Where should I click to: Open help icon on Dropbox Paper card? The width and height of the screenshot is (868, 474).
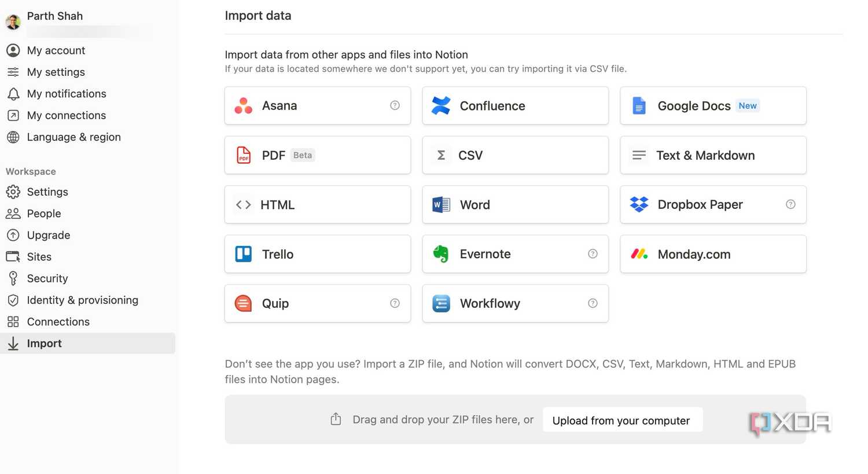[790, 204]
